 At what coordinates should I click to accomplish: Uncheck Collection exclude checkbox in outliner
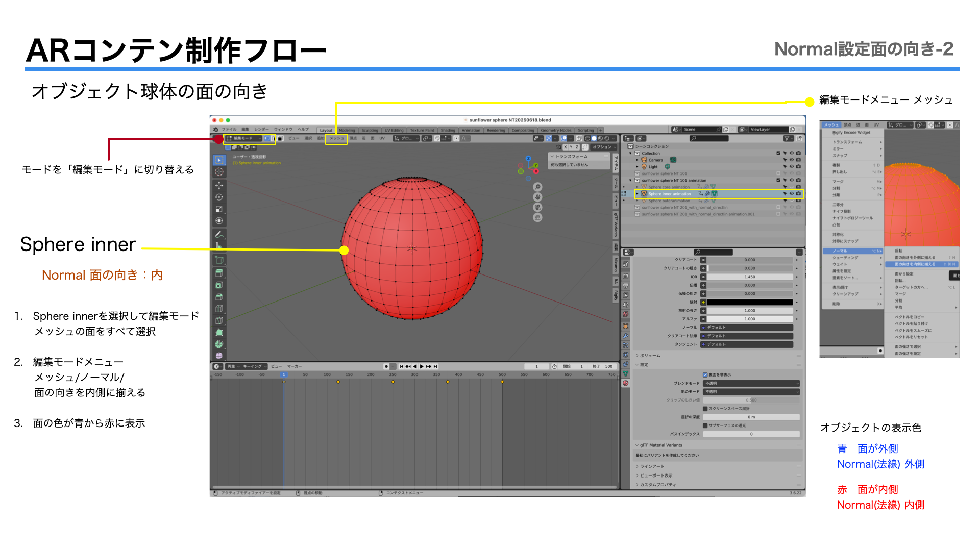pyautogui.click(x=778, y=153)
